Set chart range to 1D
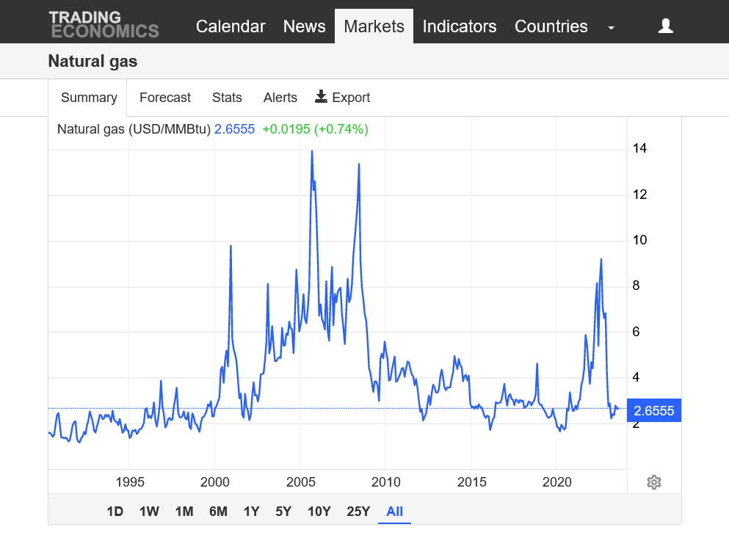 pos(115,512)
